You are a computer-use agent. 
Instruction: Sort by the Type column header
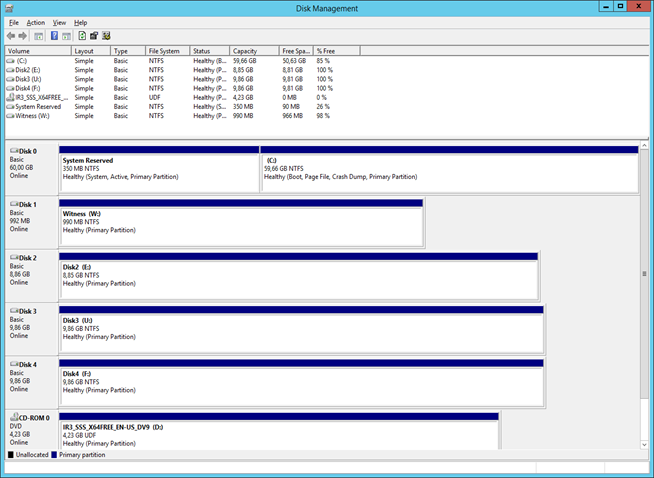point(128,51)
